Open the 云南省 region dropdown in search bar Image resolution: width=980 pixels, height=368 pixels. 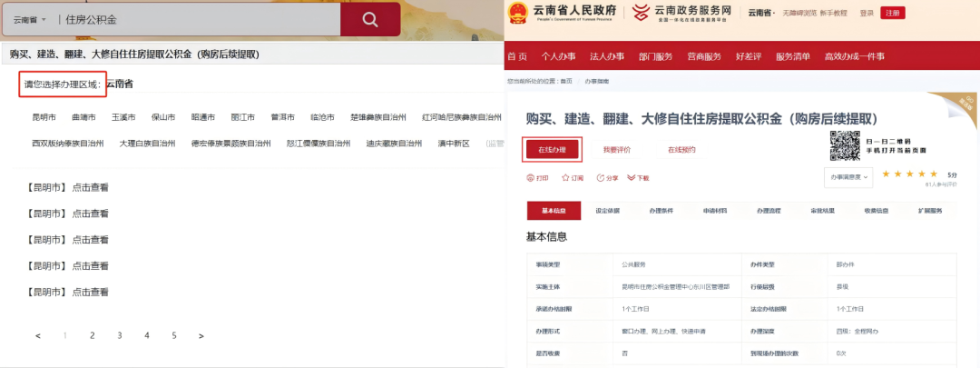pyautogui.click(x=30, y=20)
